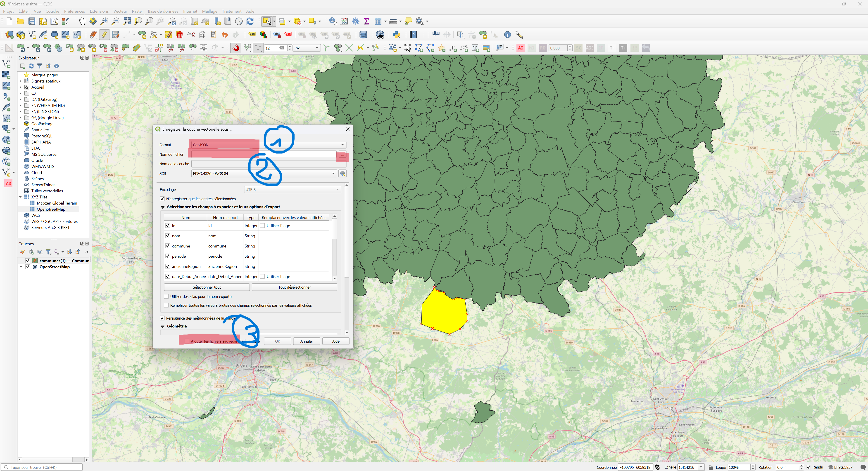Click the CRS selector globe icon beside SCR

tap(343, 174)
